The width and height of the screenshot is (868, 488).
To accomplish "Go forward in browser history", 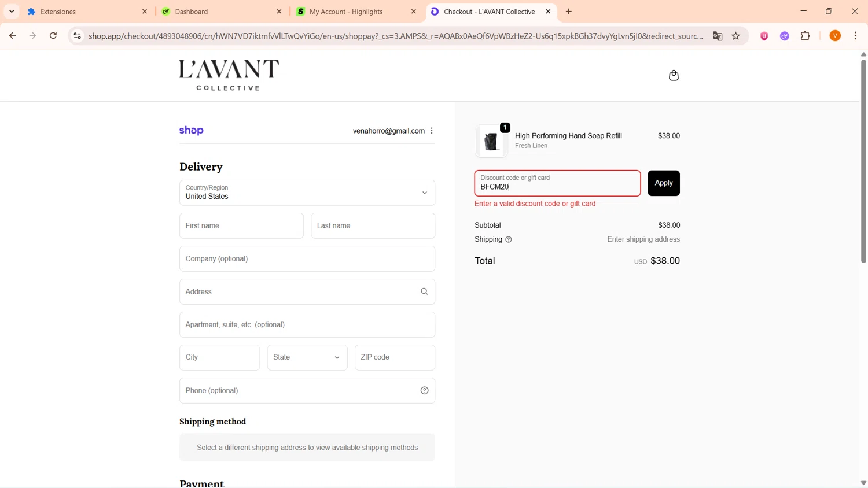I will (33, 36).
